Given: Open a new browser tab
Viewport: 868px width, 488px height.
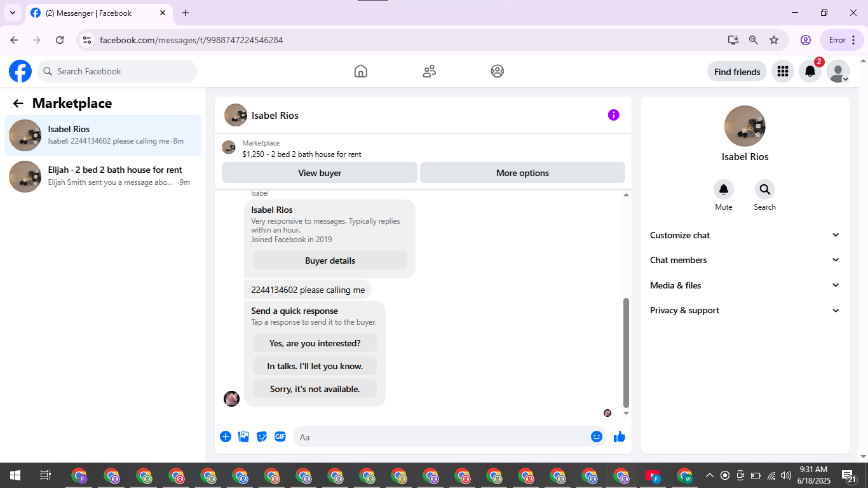Looking at the screenshot, I should point(186,13).
